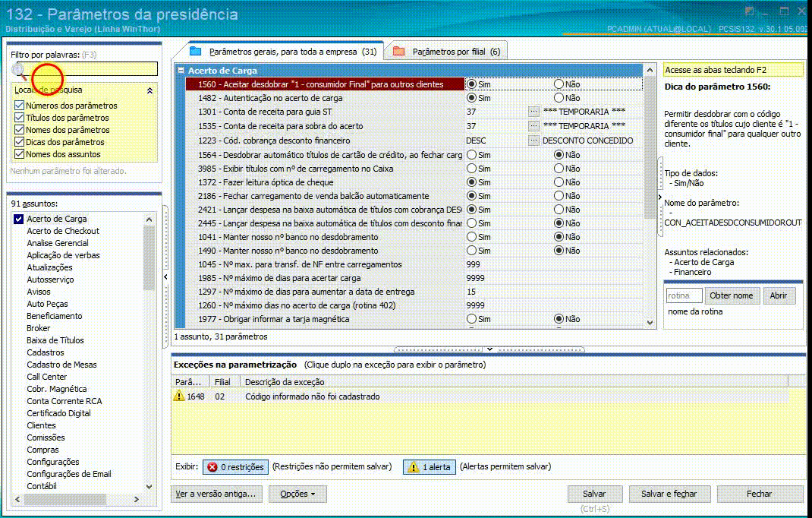Click the yellow alert icon on 1 alerta button
Screen dimensions: 812x518
(414, 466)
